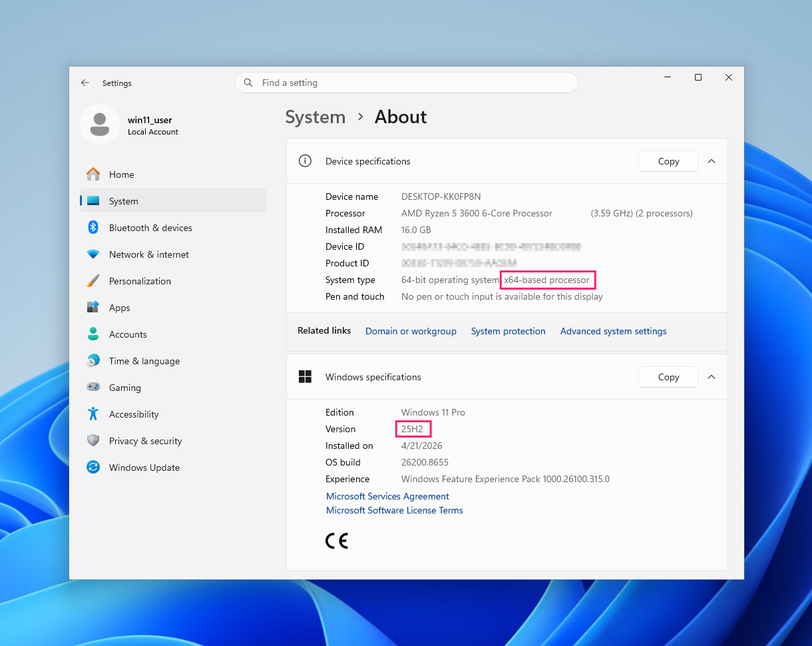Maximize the Settings window
This screenshot has height=646, width=812.
(698, 77)
